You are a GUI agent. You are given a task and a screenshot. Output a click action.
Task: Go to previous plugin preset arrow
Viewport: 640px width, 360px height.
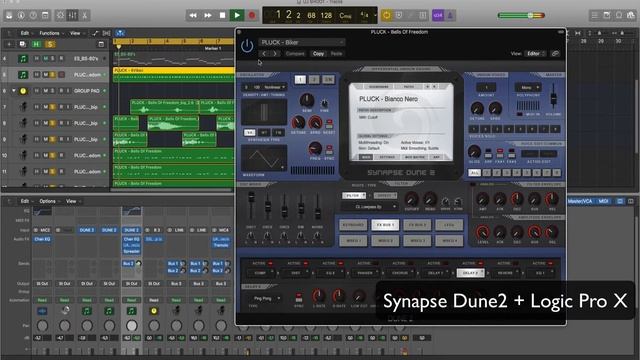click(x=264, y=53)
